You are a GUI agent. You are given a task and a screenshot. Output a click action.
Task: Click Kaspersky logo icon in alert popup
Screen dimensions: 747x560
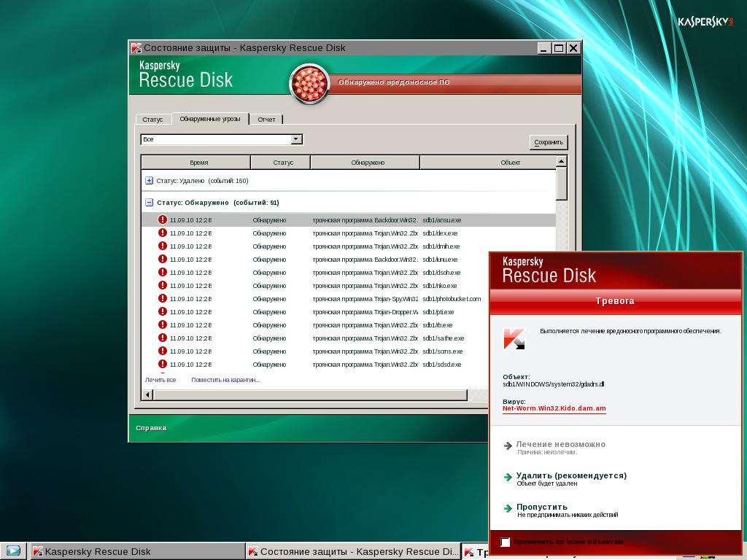[514, 338]
